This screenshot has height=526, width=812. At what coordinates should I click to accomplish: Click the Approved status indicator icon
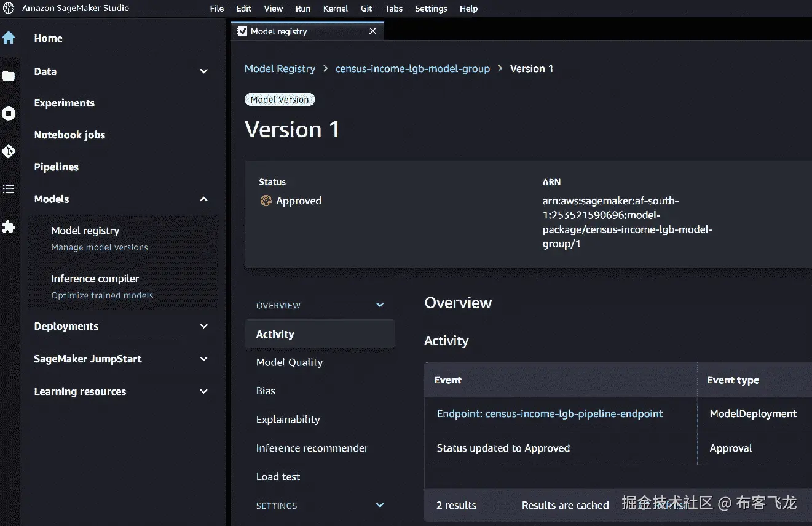tap(266, 201)
